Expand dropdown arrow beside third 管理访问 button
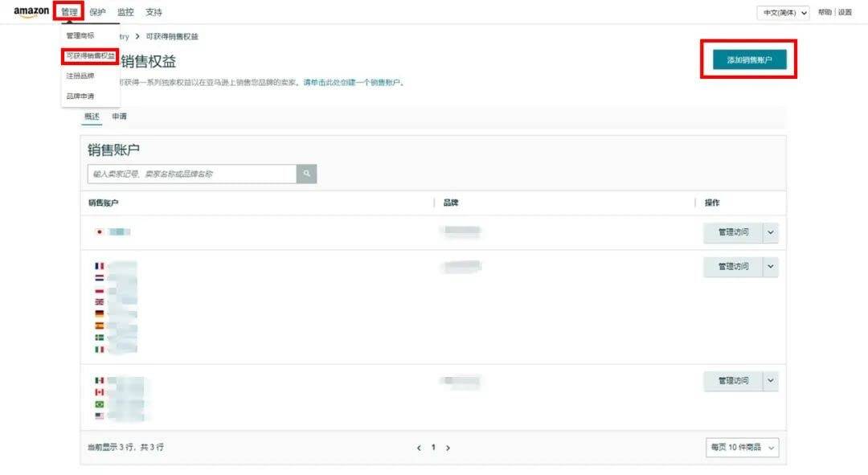Viewport: 868px width, 475px height. pos(771,381)
